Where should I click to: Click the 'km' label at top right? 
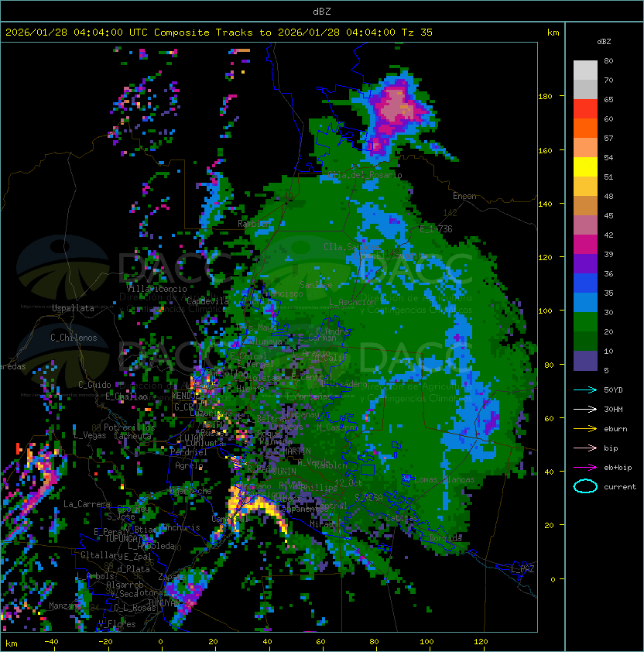553,33
